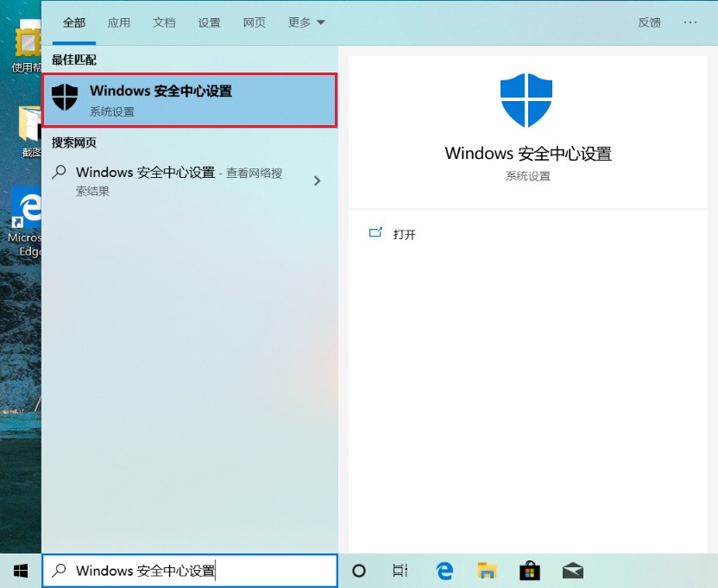Switch to the 网页 tab
The width and height of the screenshot is (718, 588).
255,22
